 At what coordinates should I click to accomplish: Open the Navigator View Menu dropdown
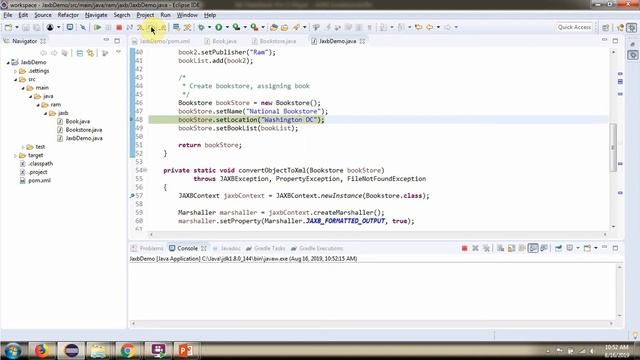[119, 52]
